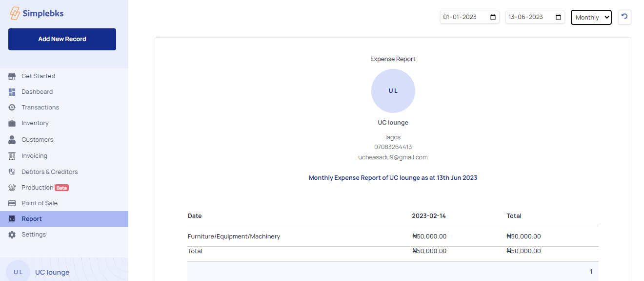This screenshot has height=281, width=644.
Task: Click the Beta badge next to Production
Action: click(x=61, y=188)
